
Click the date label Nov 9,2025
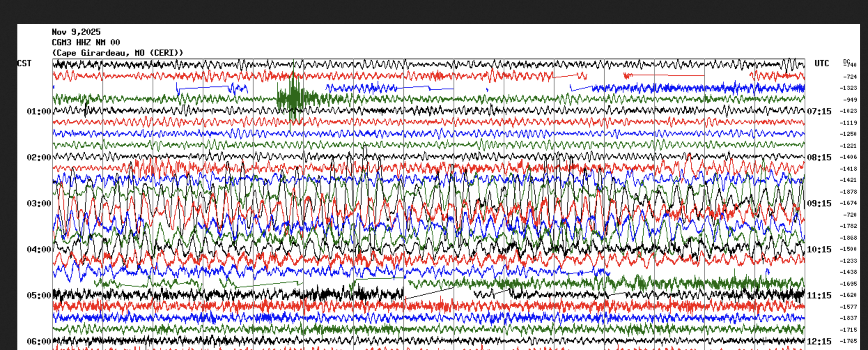coord(76,32)
